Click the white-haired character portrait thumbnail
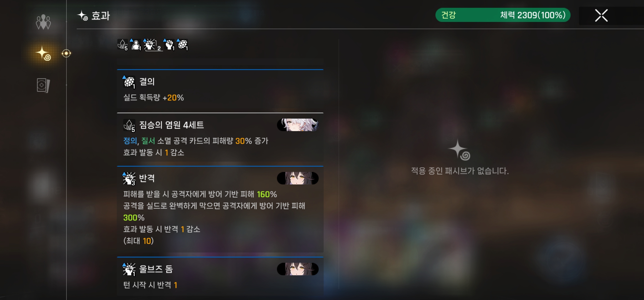The width and height of the screenshot is (644, 300). [x=298, y=125]
